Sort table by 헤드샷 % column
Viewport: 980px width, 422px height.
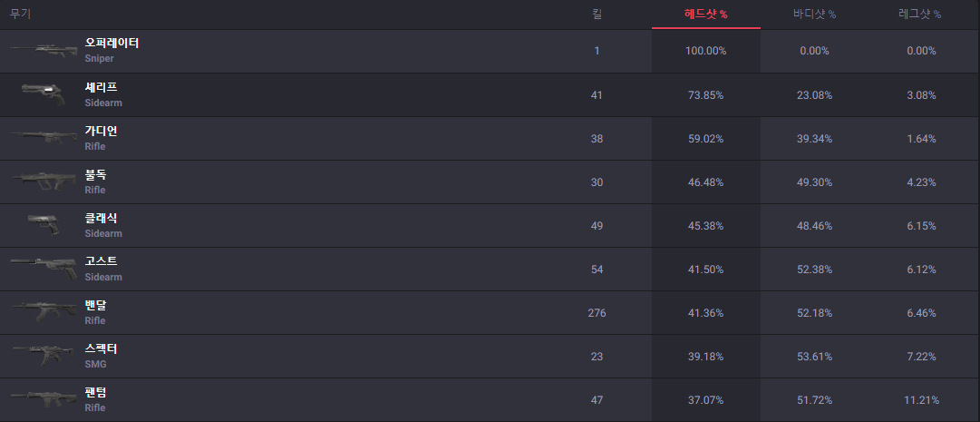pos(705,15)
